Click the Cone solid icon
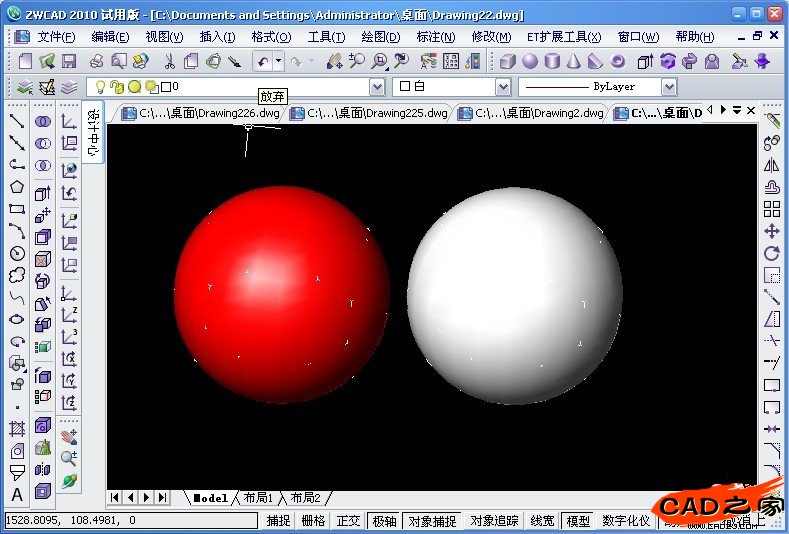Viewport: 789px width, 534px height. click(574, 61)
